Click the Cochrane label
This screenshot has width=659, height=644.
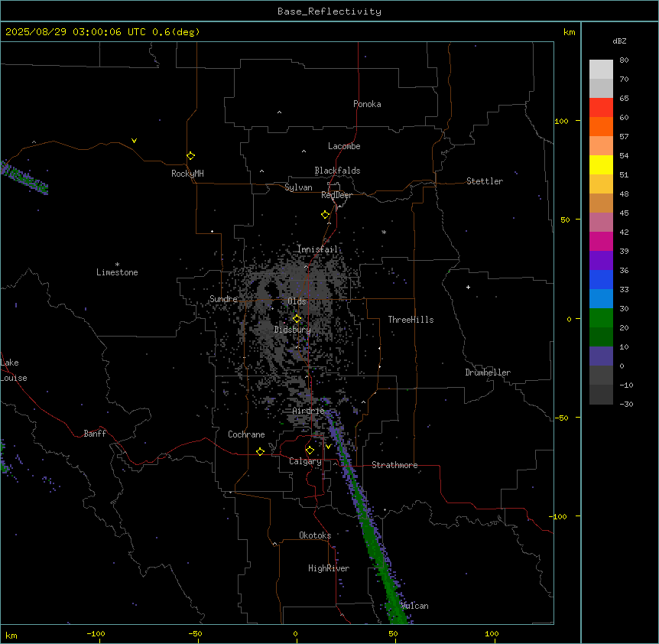pos(246,434)
